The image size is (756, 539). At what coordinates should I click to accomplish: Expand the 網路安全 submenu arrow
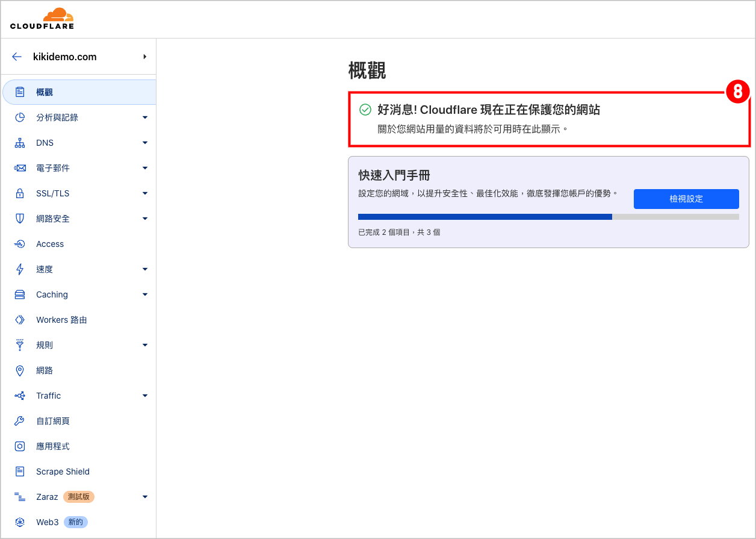[x=145, y=219]
